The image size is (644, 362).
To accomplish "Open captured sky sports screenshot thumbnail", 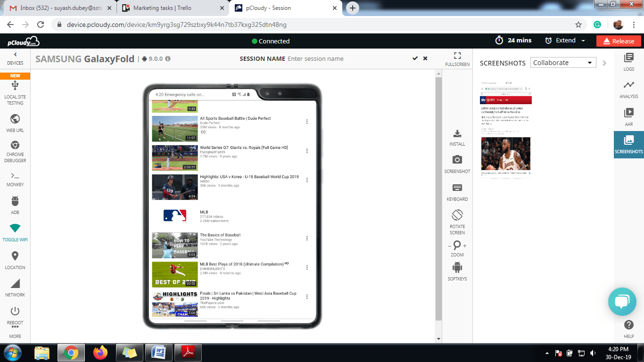I will click(506, 129).
